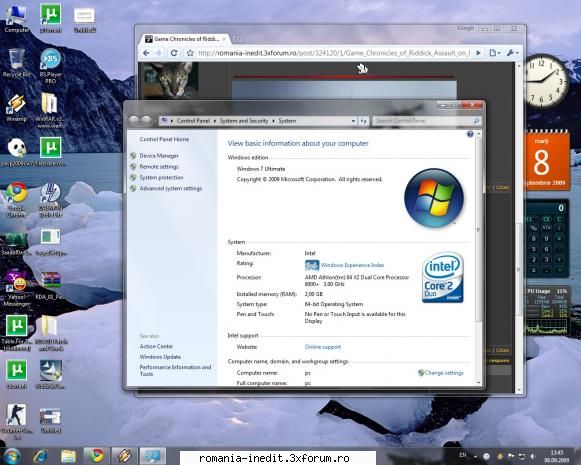Open the Windows Experience Index link
Image resolution: width=581 pixels, height=465 pixels.
tap(352, 265)
